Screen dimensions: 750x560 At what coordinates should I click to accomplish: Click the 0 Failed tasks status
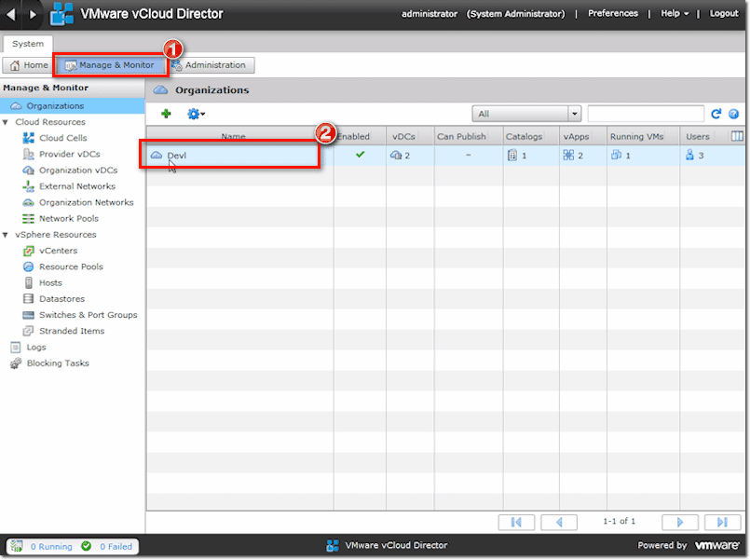[116, 547]
